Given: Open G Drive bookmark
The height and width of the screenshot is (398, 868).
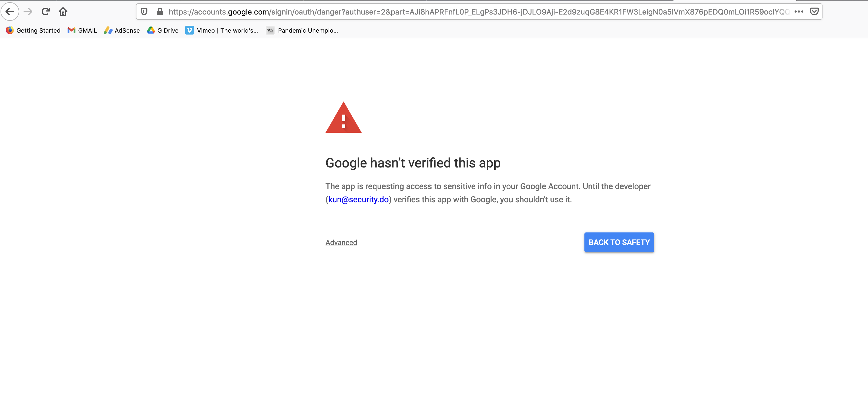Looking at the screenshot, I should pos(163,30).
